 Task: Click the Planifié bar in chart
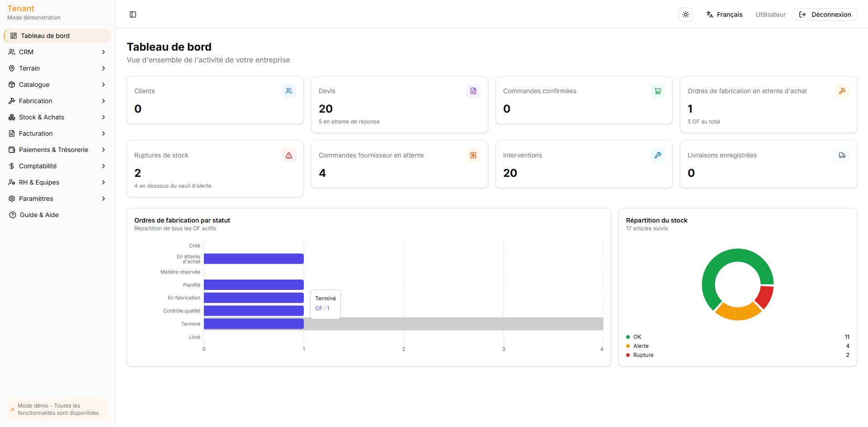coord(254,285)
